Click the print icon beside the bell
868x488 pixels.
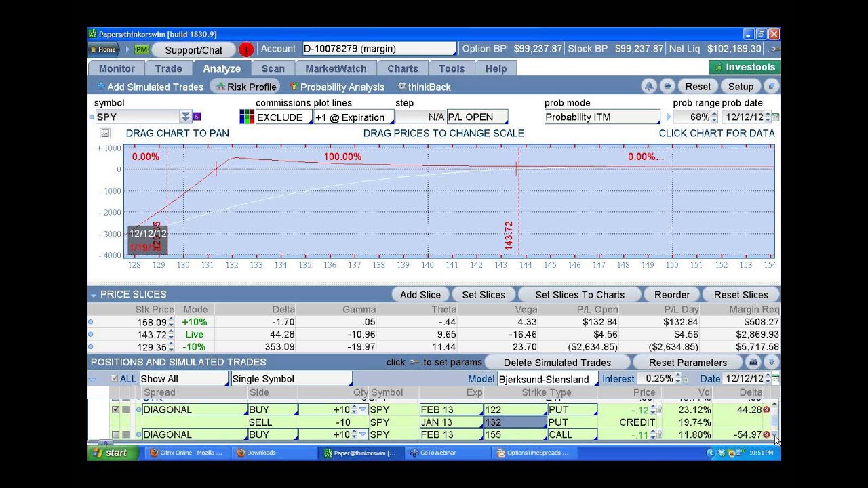pyautogui.click(x=667, y=86)
